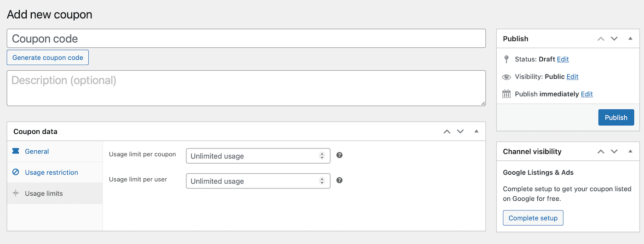Move Coupon data panel up
Screen dimensions: 644x244
tap(447, 131)
